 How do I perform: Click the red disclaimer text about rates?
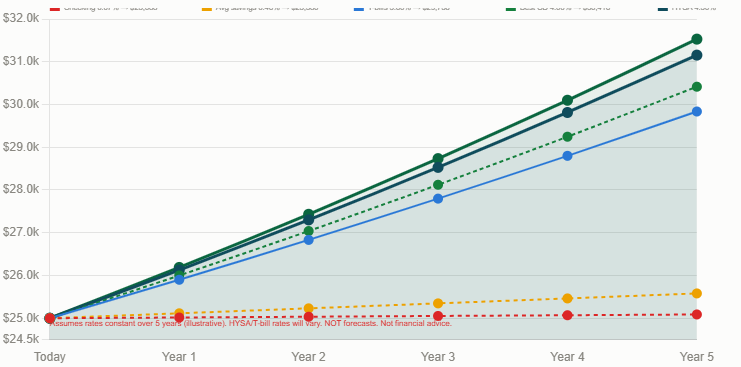tap(251, 324)
